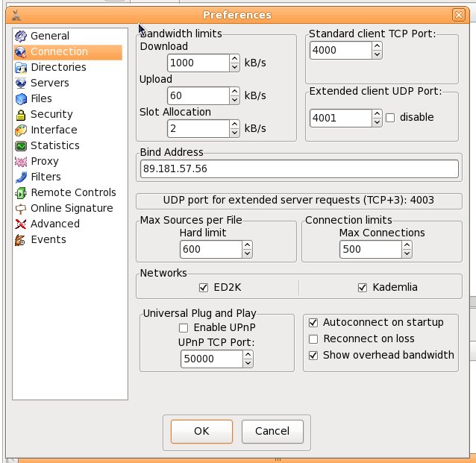This screenshot has height=463, width=476.
Task: Enable the UPnP checkbox
Action: coord(184,328)
